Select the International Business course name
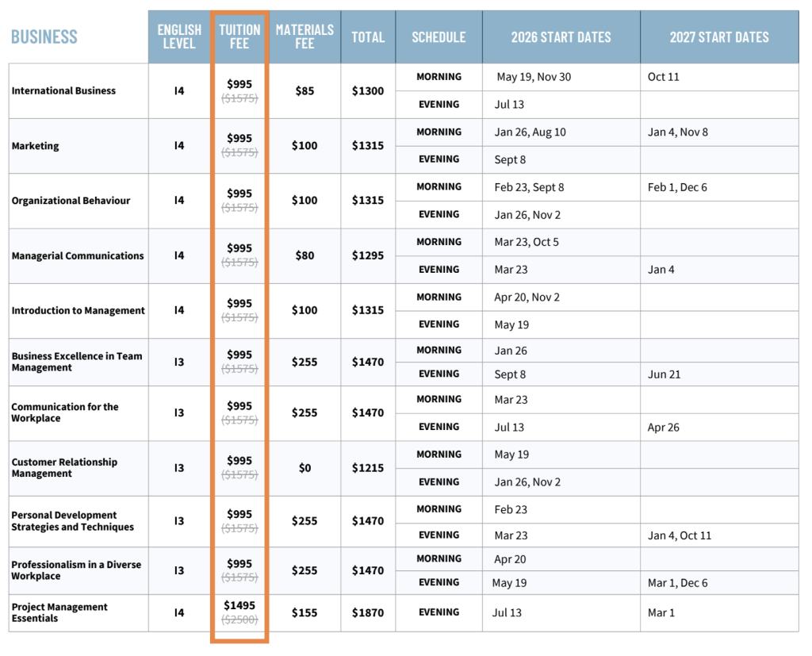Screen dimensions: 812x656 click(63, 90)
